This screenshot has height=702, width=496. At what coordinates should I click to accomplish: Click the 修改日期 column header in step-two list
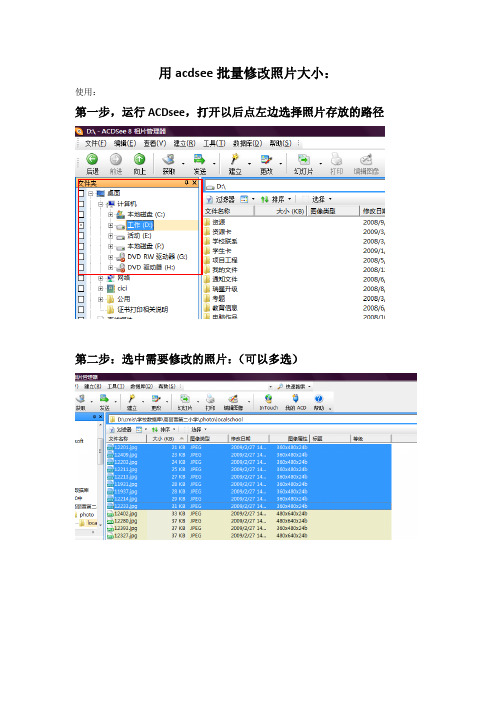click(x=248, y=439)
